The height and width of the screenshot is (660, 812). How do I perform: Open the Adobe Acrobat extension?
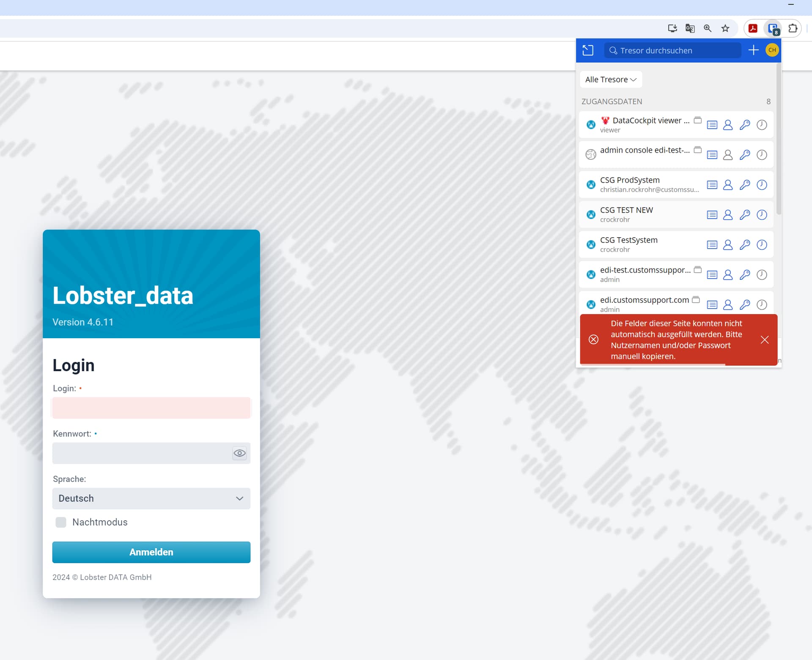pyautogui.click(x=753, y=29)
